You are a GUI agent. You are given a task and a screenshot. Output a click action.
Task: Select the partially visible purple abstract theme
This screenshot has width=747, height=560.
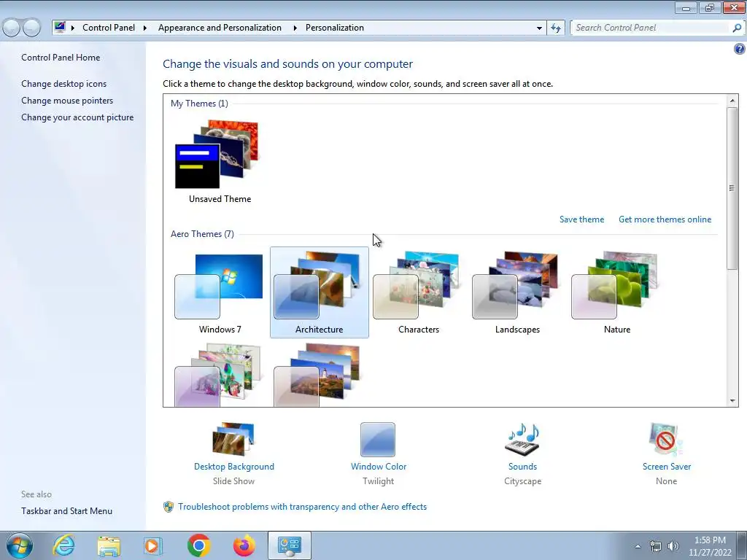(217, 375)
